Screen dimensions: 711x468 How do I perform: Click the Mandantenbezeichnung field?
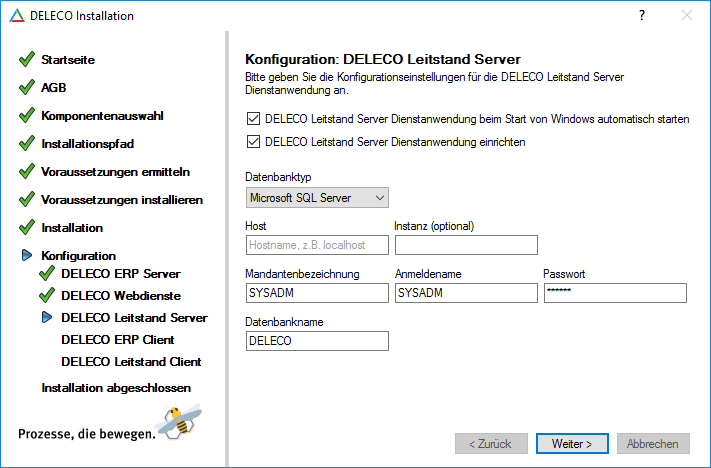coord(317,293)
